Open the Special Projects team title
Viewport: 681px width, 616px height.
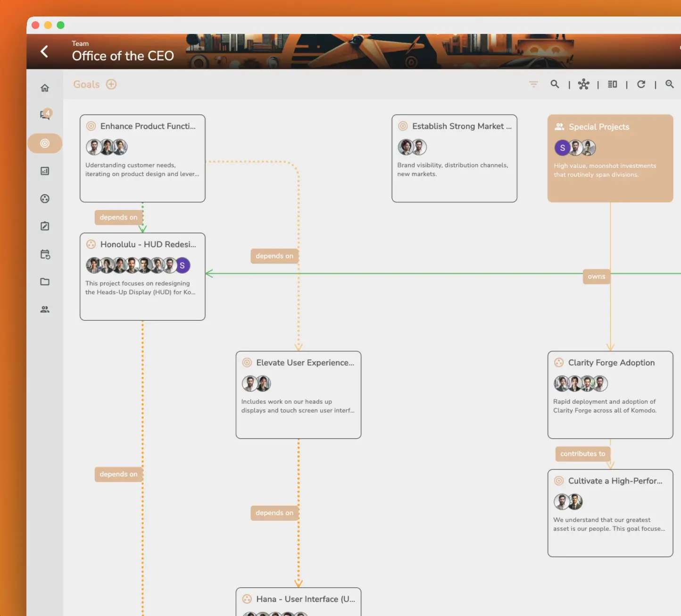(599, 127)
